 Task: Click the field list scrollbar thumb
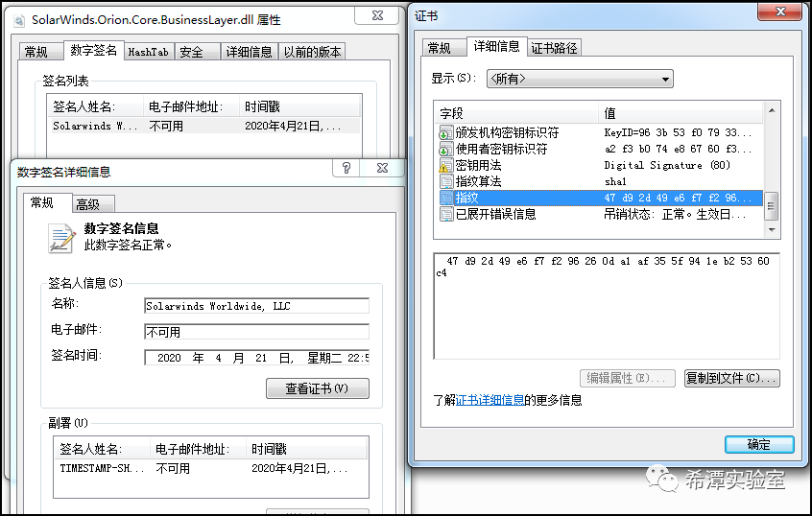[x=772, y=205]
